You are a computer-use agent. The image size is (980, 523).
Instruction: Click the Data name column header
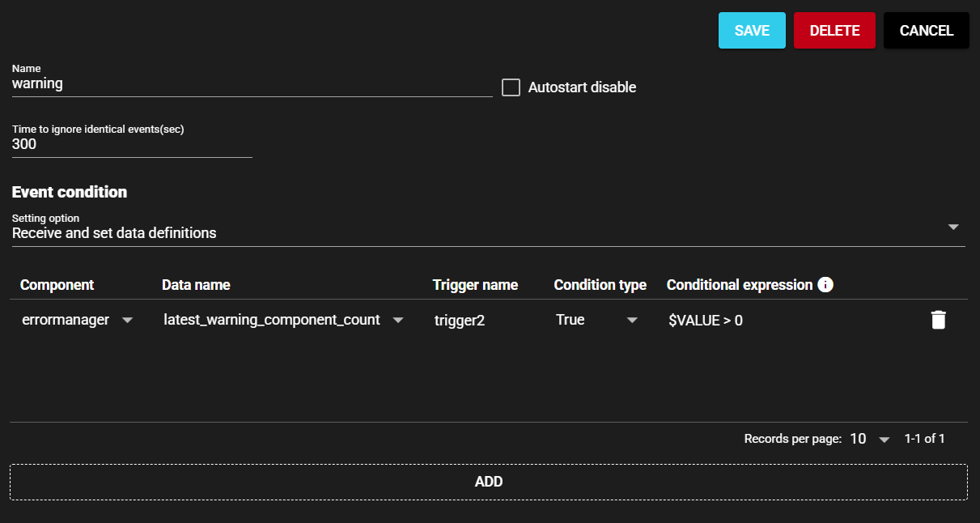[196, 285]
